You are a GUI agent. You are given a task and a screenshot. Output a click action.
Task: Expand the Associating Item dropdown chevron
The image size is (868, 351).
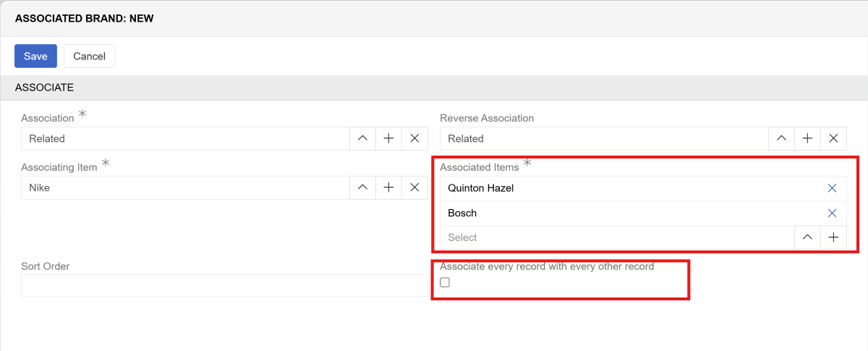(x=362, y=187)
